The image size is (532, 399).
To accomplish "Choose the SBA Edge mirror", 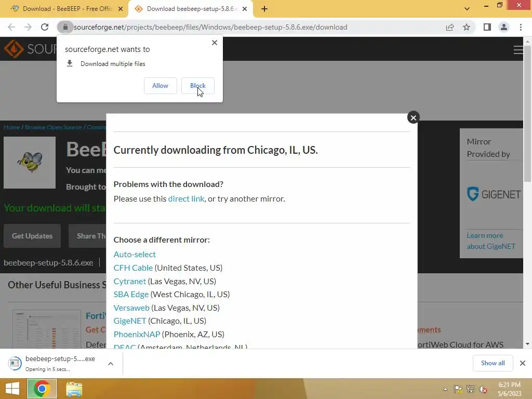I will pos(131,294).
